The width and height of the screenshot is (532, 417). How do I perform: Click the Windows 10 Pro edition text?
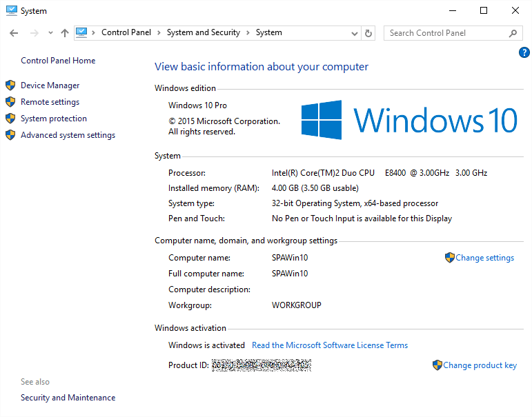tap(197, 105)
